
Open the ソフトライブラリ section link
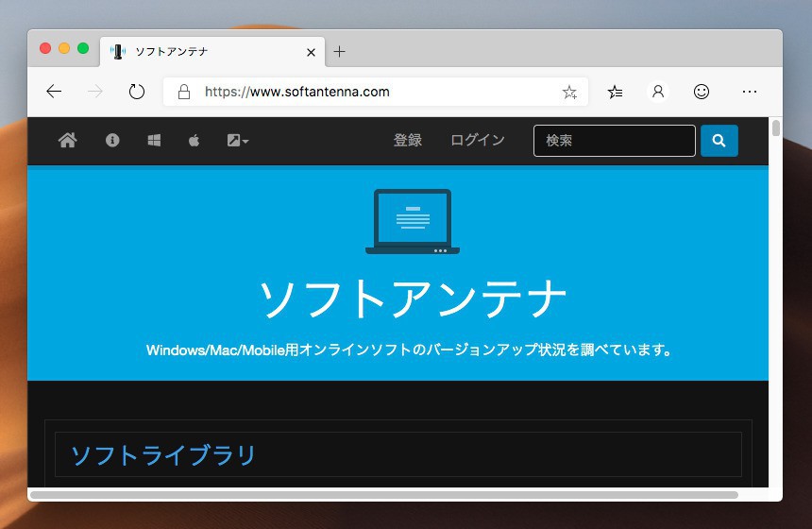click(163, 455)
